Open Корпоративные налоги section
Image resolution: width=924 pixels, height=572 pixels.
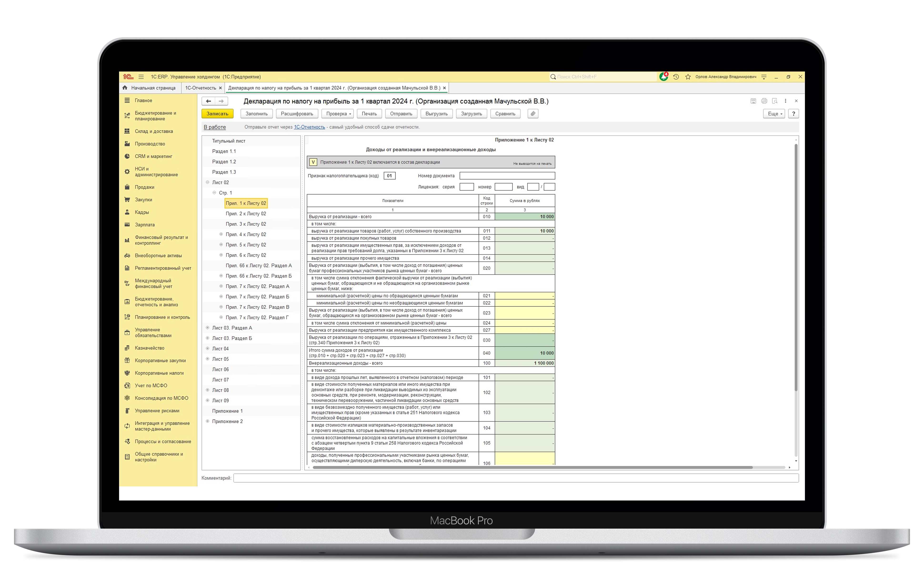click(x=159, y=373)
